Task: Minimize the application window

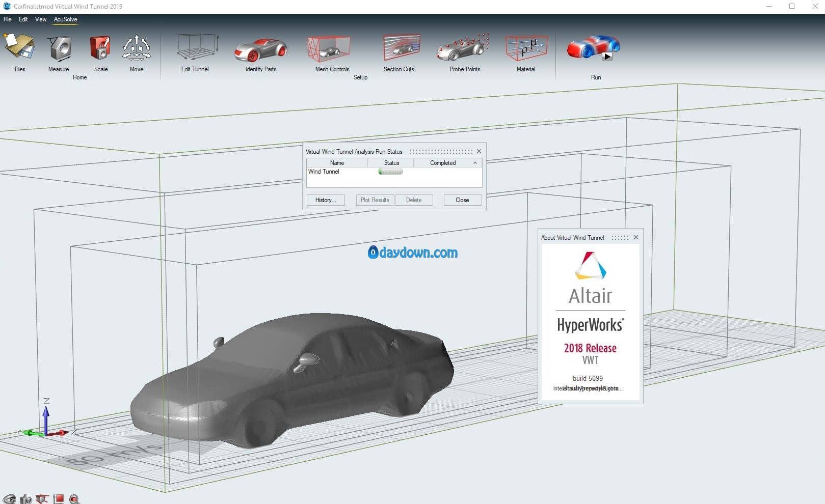Action: (769, 6)
